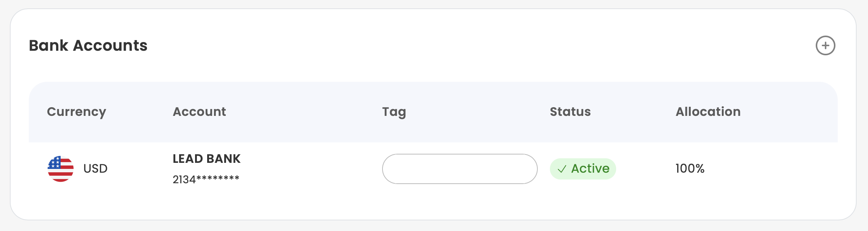Screen dimensions: 868x231
Task: Open the LEAD BANK account name
Action: [x=206, y=159]
